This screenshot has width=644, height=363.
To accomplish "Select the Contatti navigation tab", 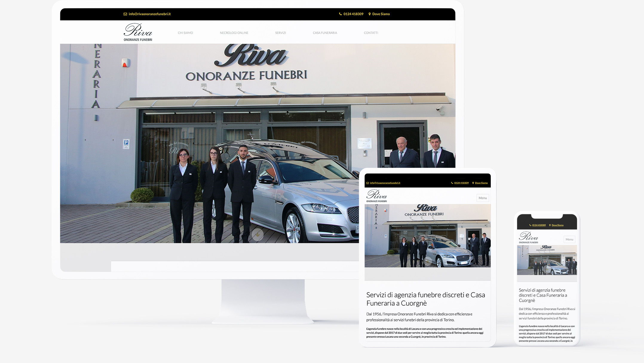I will click(x=371, y=32).
